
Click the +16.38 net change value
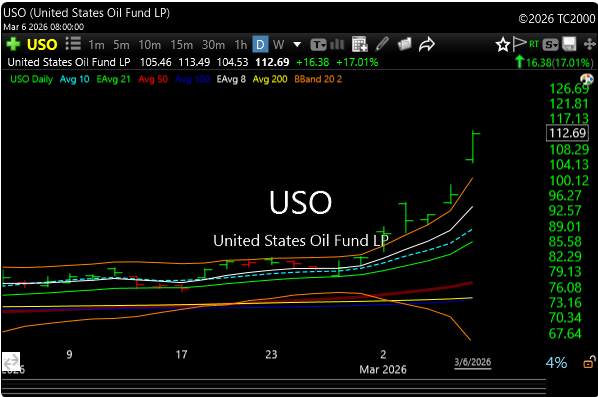pos(312,62)
